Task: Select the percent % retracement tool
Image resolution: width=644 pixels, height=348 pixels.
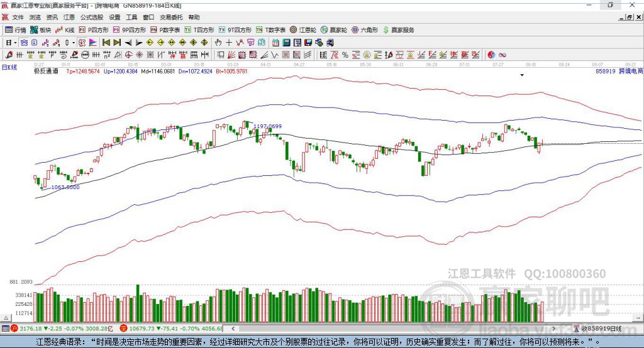Action: click(x=345, y=55)
